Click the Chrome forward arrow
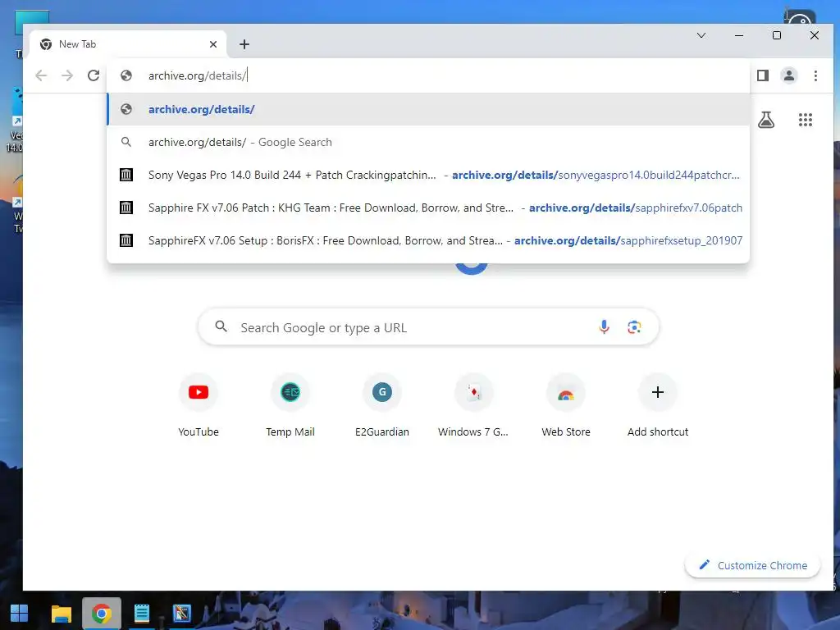 [x=67, y=75]
